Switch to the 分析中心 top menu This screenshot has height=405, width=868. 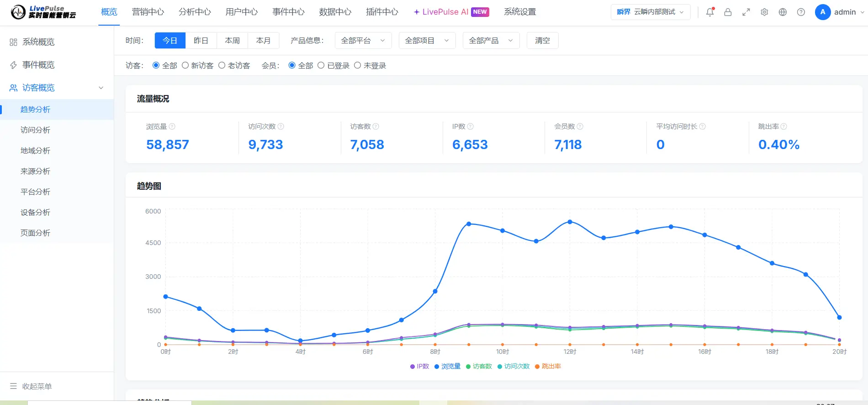[195, 12]
